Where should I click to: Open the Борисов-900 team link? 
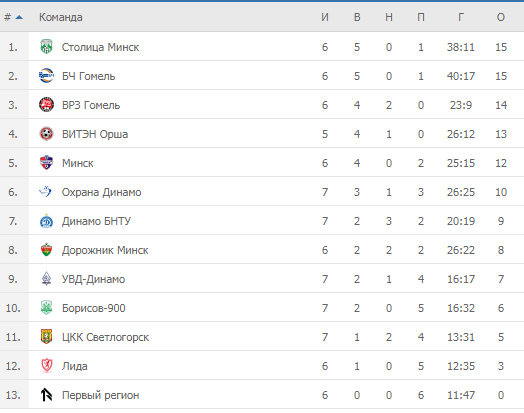[x=94, y=308]
